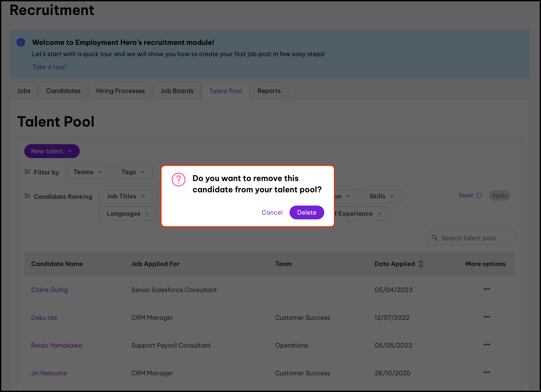Click the blue info icon in welcome banner
This screenshot has height=392, width=541.
(x=21, y=42)
